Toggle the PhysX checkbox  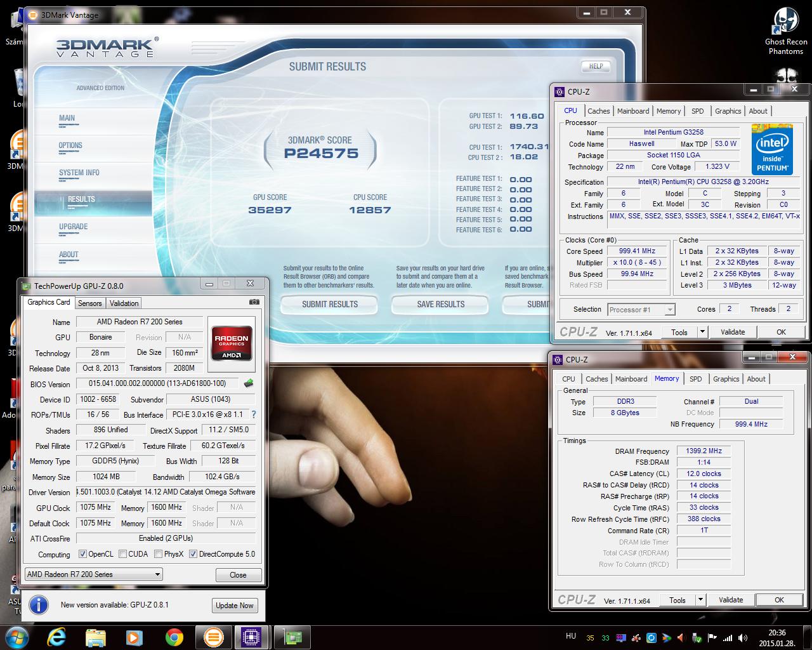158,554
